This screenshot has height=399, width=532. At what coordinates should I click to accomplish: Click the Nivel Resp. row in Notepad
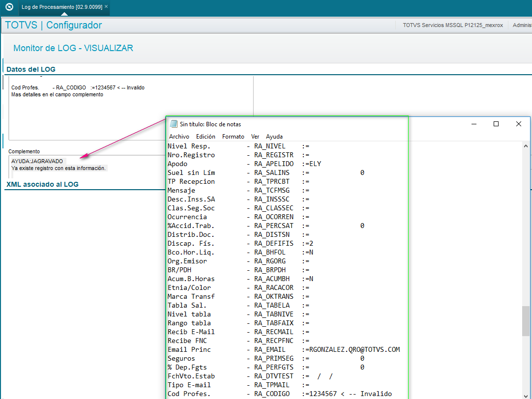[x=238, y=146]
